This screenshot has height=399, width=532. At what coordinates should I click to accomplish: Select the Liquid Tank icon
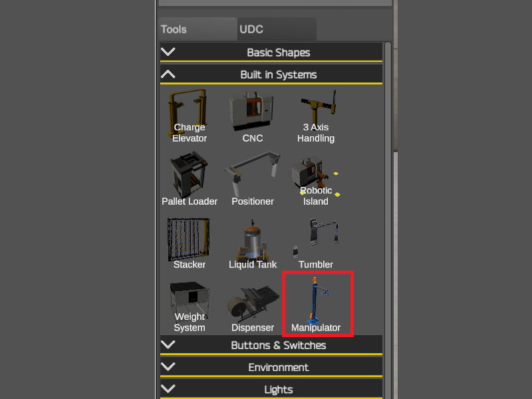click(x=253, y=242)
